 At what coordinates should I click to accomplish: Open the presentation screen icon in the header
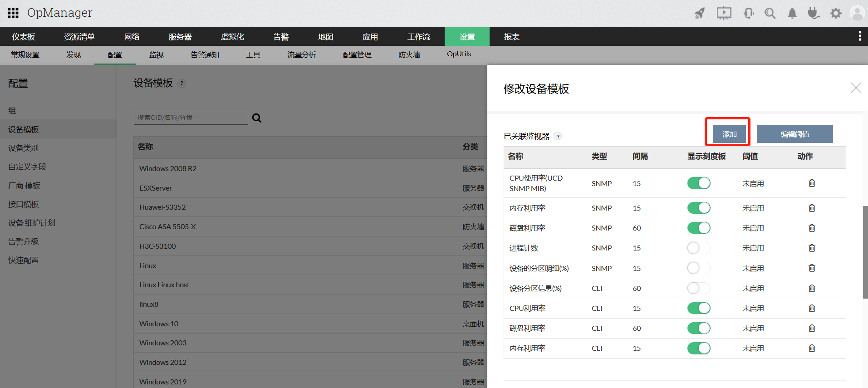click(x=724, y=13)
